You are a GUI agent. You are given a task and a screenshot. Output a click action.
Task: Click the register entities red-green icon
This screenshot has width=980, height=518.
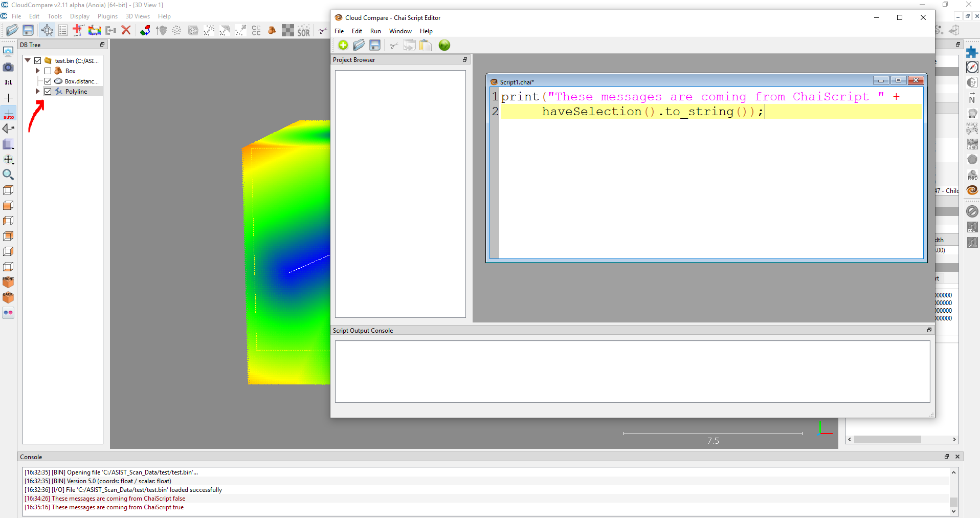(145, 30)
